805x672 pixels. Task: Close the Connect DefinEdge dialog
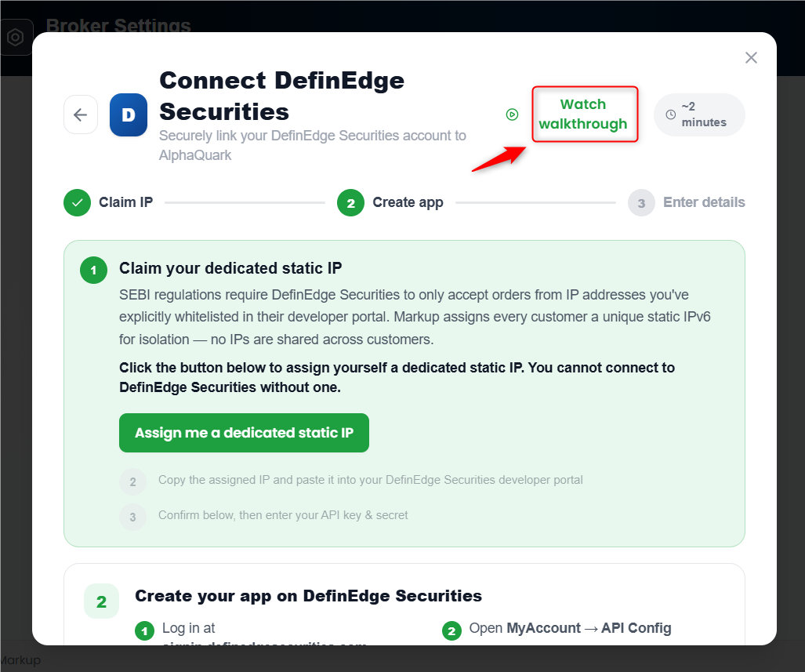point(751,57)
